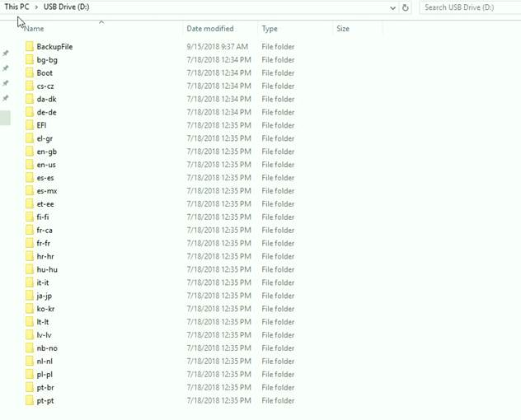Select the pt-br folder name

45,387
